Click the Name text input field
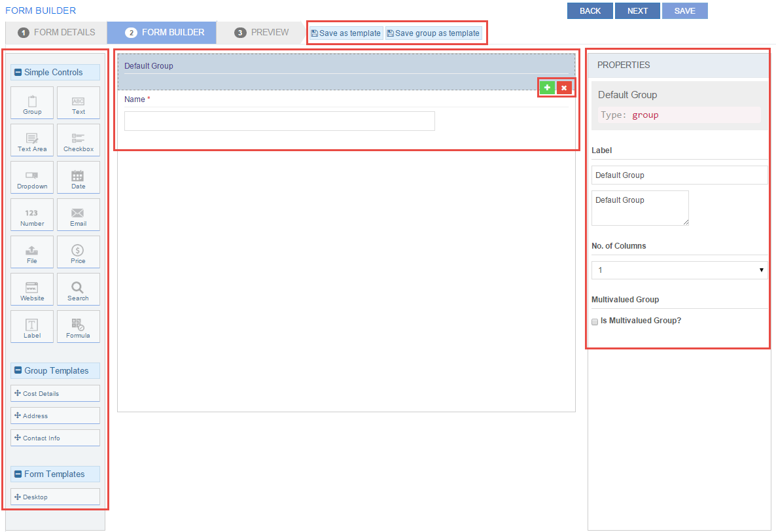 [279, 121]
